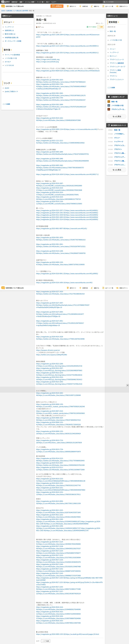Click the number 3 ranking badge
This screenshot has height=644, width=129.
(109, 109)
